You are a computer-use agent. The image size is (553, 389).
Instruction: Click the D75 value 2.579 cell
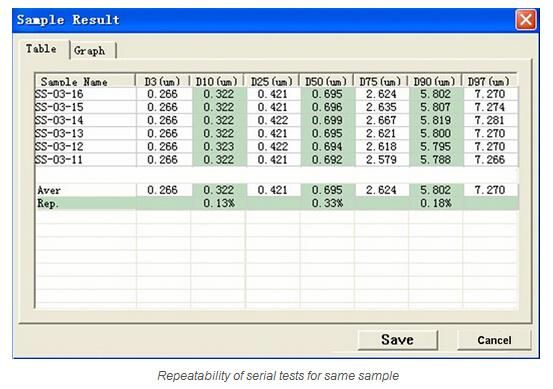381,159
